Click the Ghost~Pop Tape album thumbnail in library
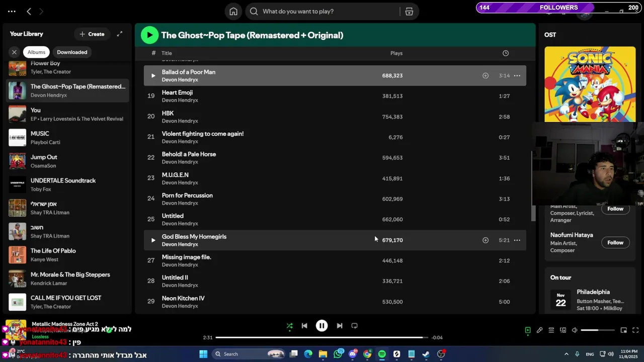 point(18,90)
